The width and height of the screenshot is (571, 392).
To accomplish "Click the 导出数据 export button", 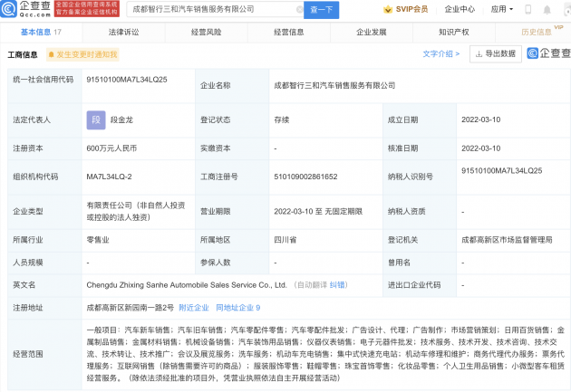I will [496, 53].
